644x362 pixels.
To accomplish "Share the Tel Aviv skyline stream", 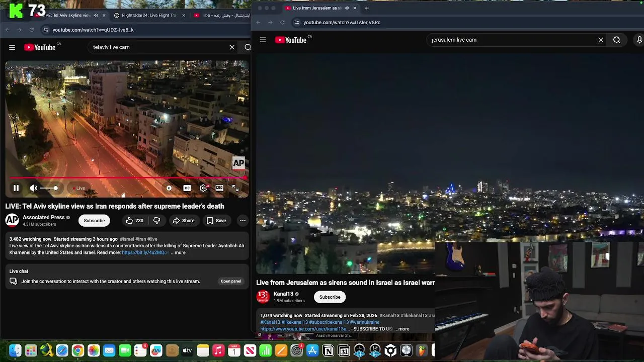I will click(x=183, y=220).
